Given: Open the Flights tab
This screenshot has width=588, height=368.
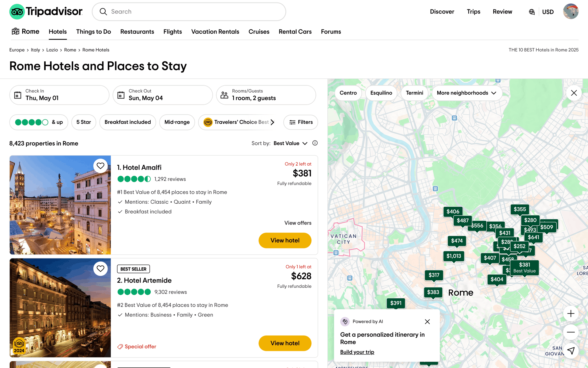Looking at the screenshot, I should pyautogui.click(x=172, y=32).
